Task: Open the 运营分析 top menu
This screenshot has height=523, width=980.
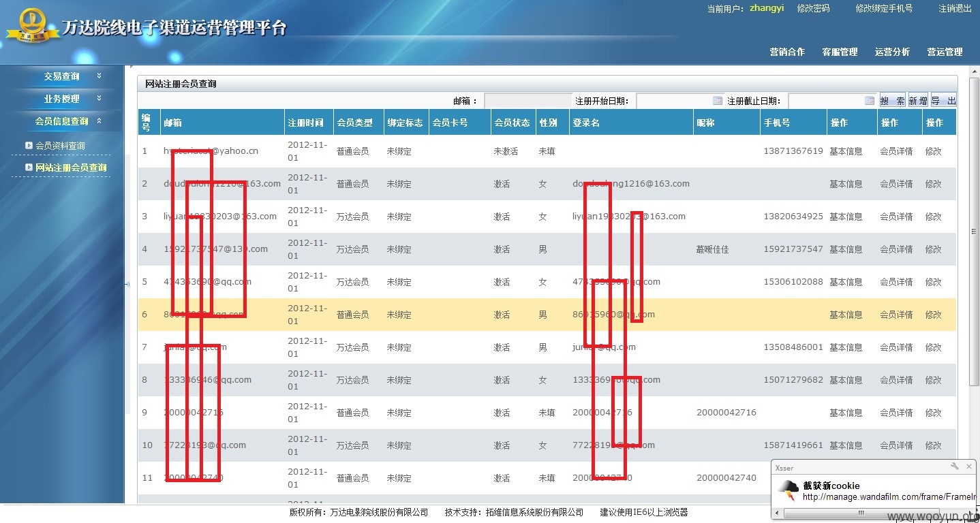Action: pos(892,52)
